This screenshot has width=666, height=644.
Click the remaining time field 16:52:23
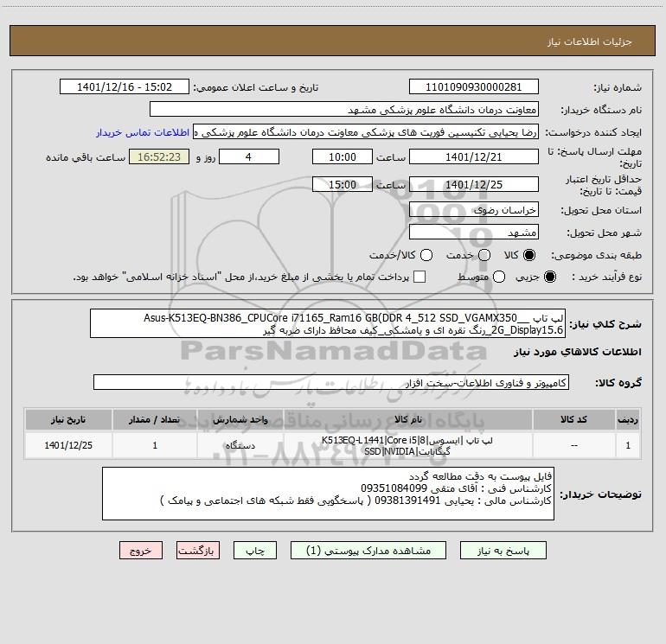coord(159,157)
